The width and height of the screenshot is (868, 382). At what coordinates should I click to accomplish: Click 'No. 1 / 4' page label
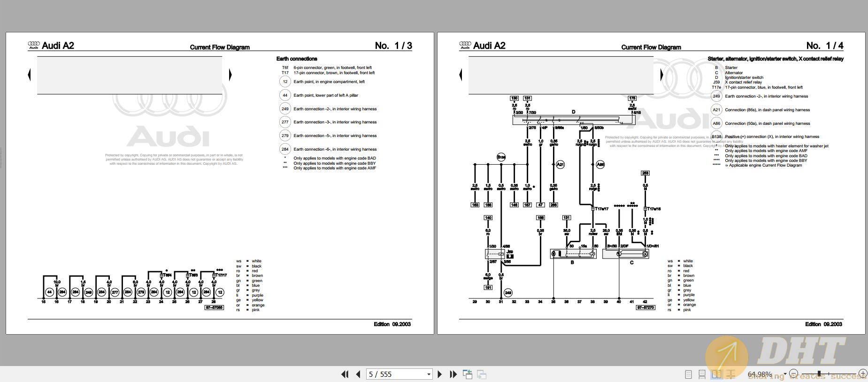tap(825, 46)
